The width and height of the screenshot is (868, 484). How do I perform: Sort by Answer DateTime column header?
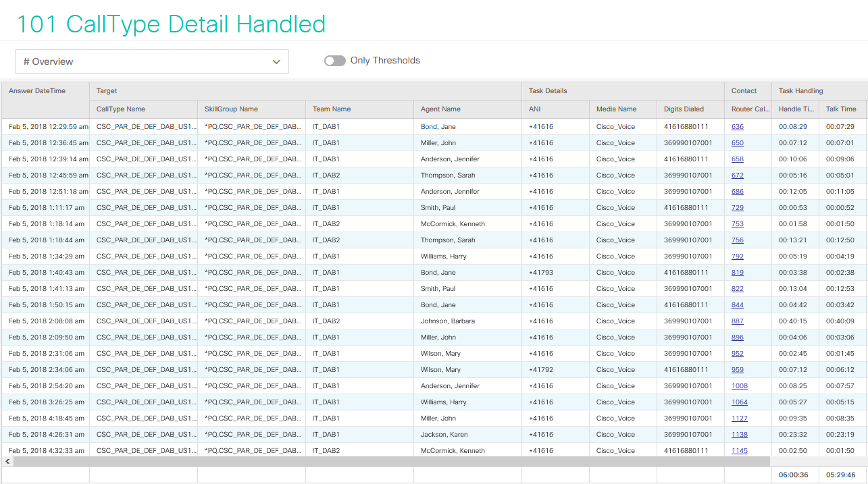(46, 100)
